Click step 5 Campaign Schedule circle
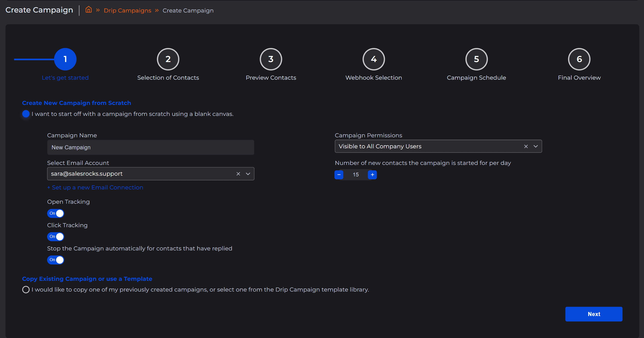 [476, 59]
